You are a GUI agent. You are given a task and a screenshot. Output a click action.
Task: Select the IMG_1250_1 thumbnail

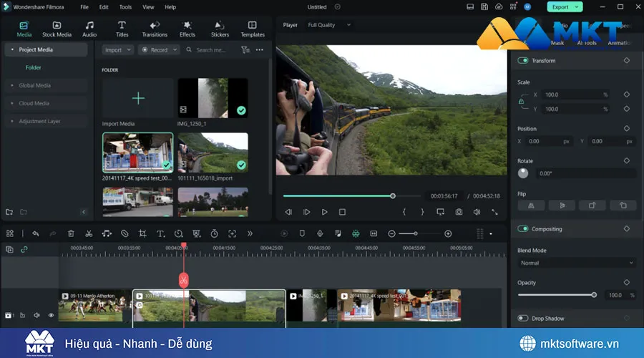pyautogui.click(x=213, y=98)
